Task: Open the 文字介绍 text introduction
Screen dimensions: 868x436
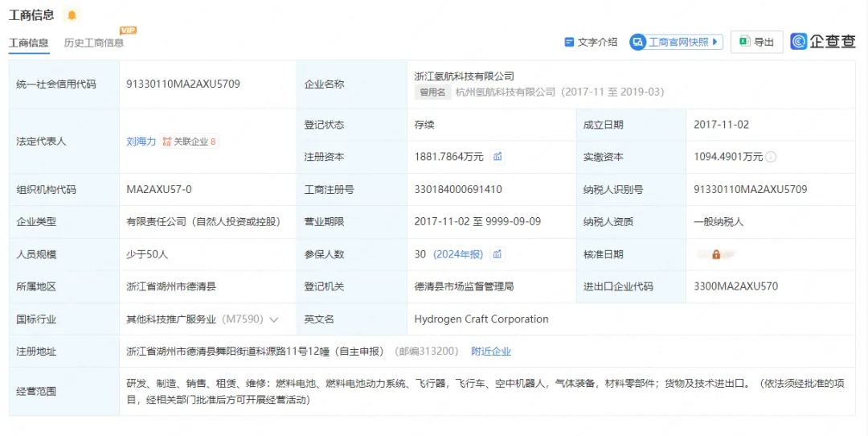Action: coord(591,42)
